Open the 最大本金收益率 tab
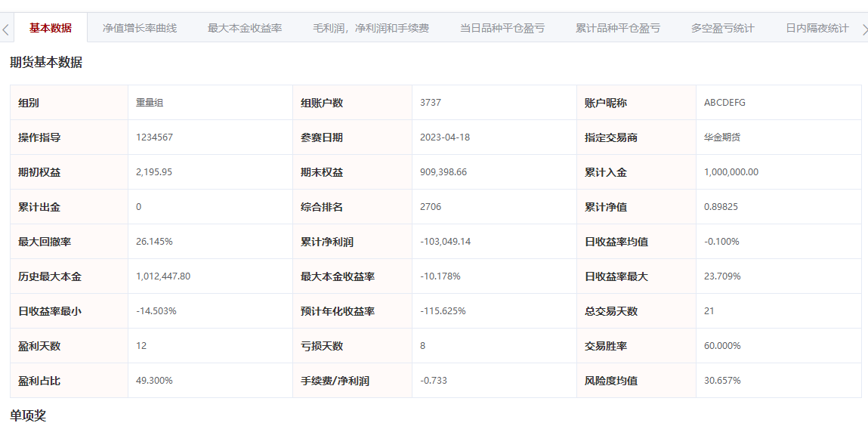This screenshot has width=868, height=426. (x=245, y=28)
